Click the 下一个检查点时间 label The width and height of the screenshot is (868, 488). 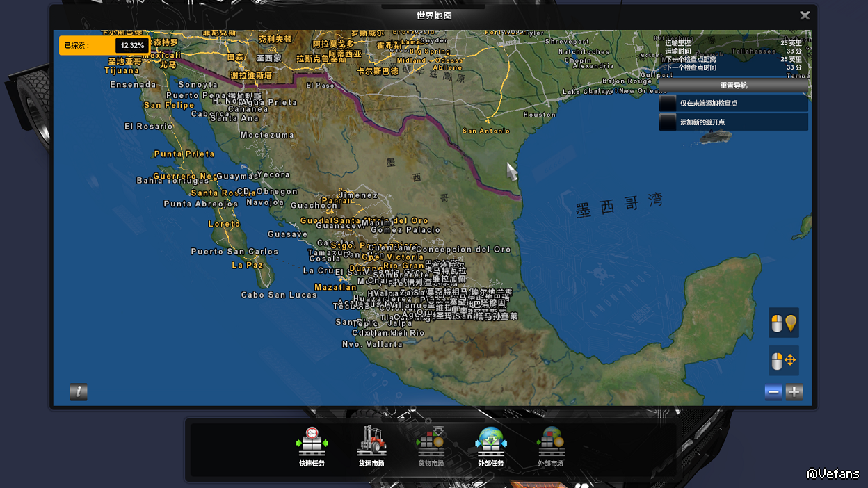tap(691, 68)
